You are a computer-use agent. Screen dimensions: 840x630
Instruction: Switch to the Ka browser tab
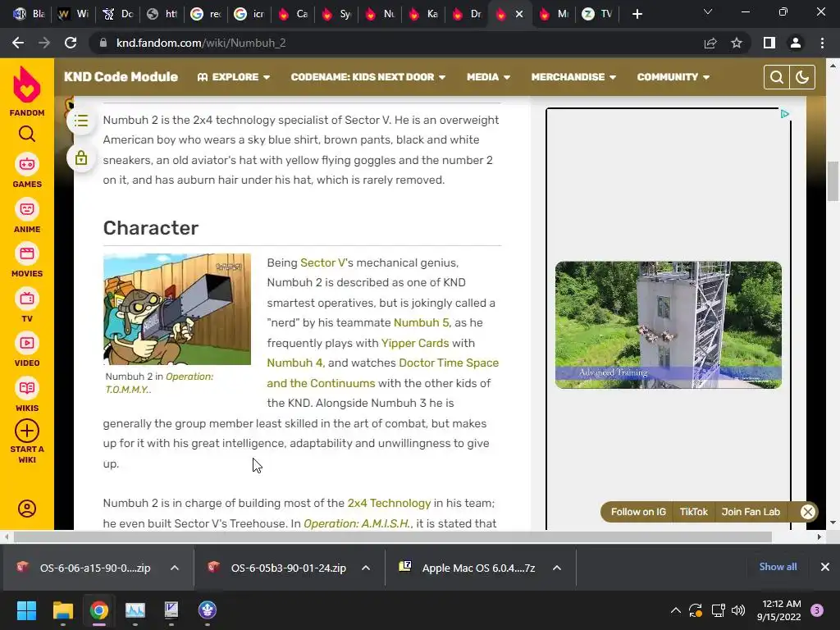pos(424,14)
